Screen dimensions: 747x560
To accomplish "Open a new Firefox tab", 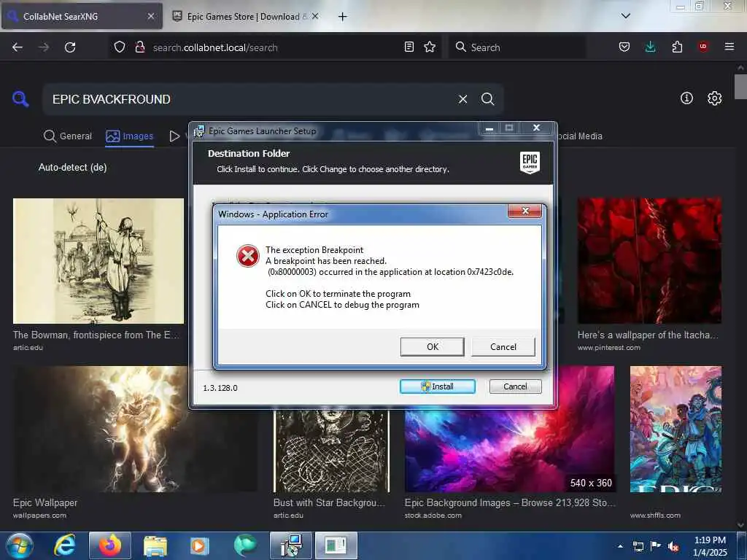I will point(342,17).
